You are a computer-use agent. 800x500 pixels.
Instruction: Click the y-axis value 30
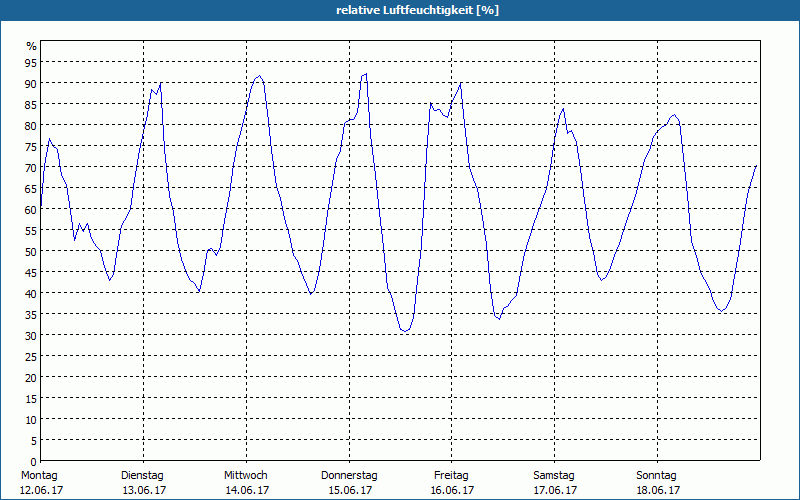[31, 336]
